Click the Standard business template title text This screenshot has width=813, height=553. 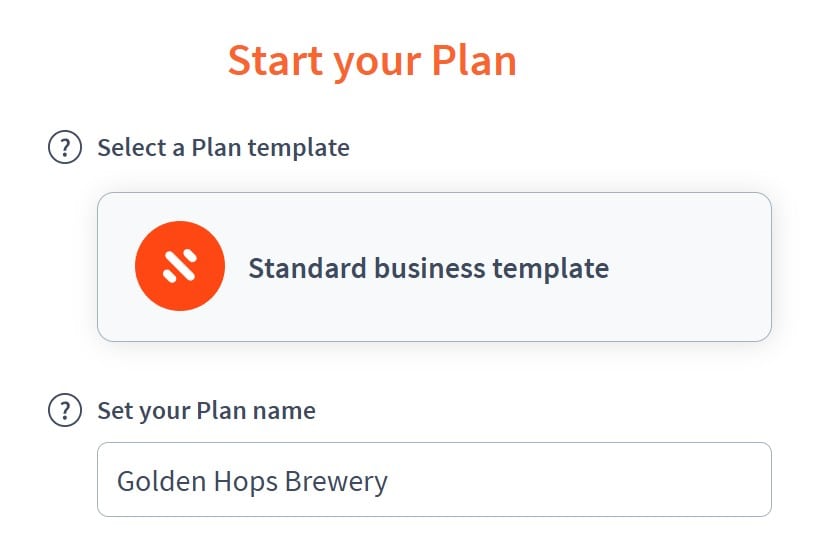click(428, 268)
